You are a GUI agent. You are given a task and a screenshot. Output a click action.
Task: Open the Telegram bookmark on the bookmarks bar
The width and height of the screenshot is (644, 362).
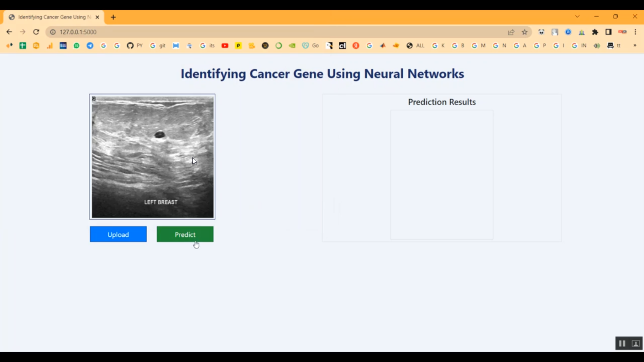tap(90, 45)
